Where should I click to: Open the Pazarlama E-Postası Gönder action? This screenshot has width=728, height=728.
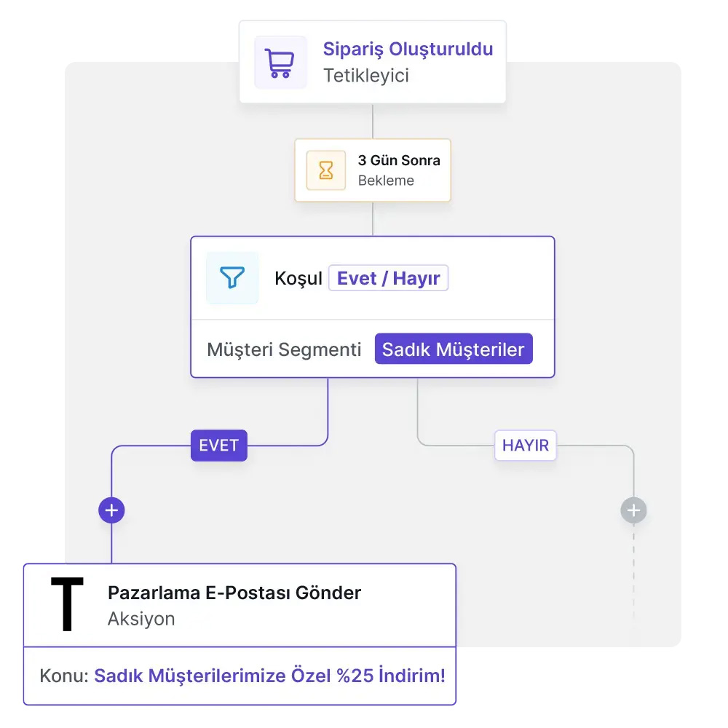240,605
